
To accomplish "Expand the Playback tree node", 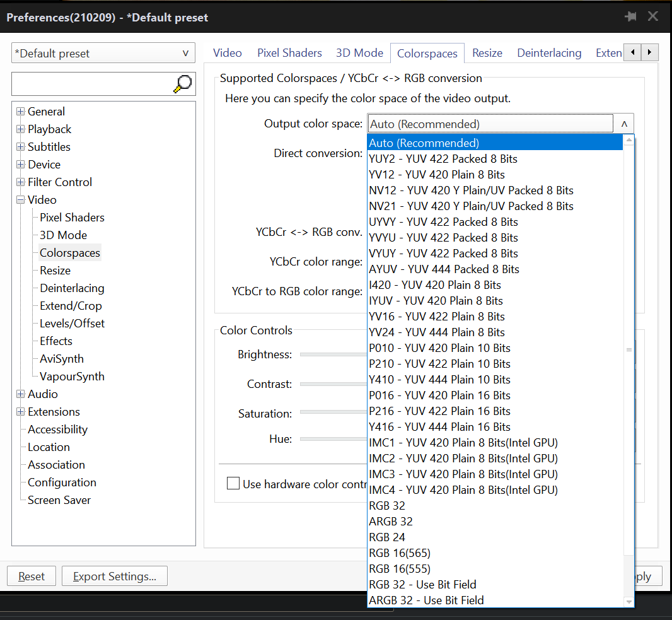I will (x=21, y=129).
